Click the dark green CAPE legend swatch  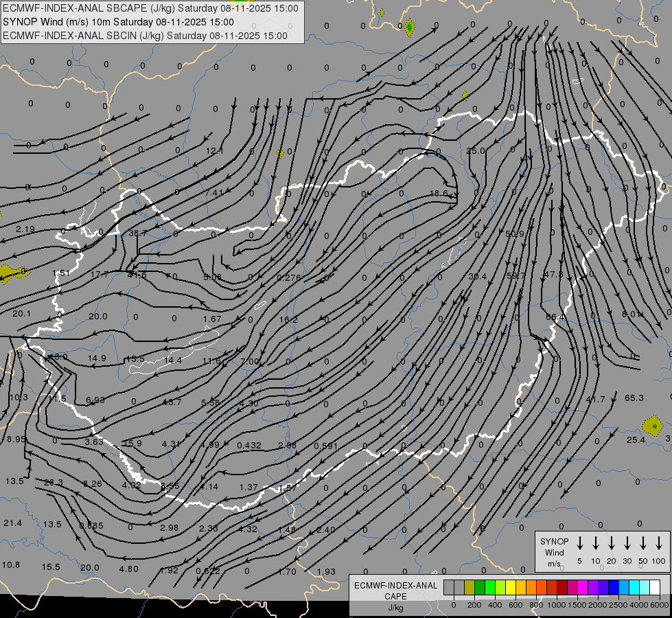pos(480,588)
